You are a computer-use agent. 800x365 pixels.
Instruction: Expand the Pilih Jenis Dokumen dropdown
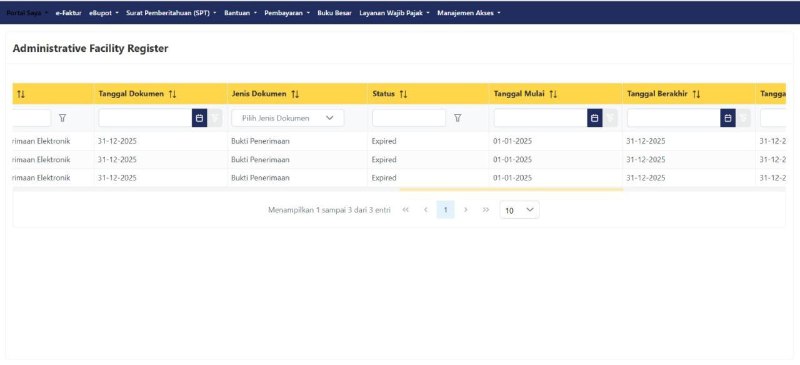(288, 118)
